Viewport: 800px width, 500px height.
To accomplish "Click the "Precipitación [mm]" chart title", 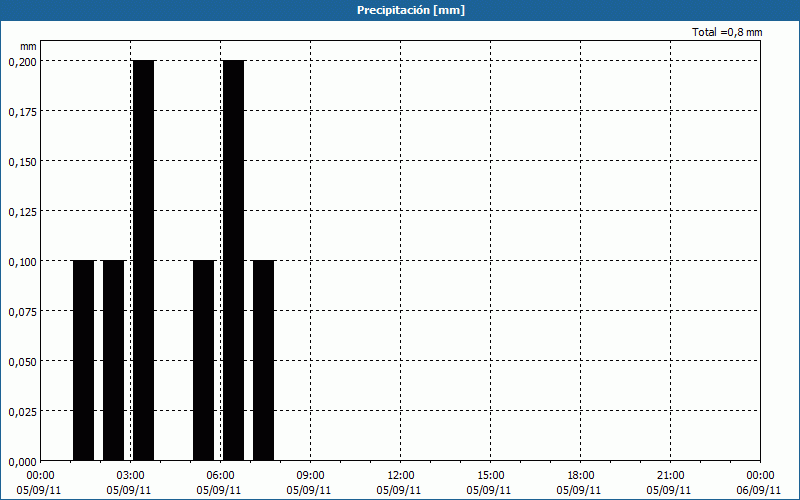I will pyautogui.click(x=411, y=10).
